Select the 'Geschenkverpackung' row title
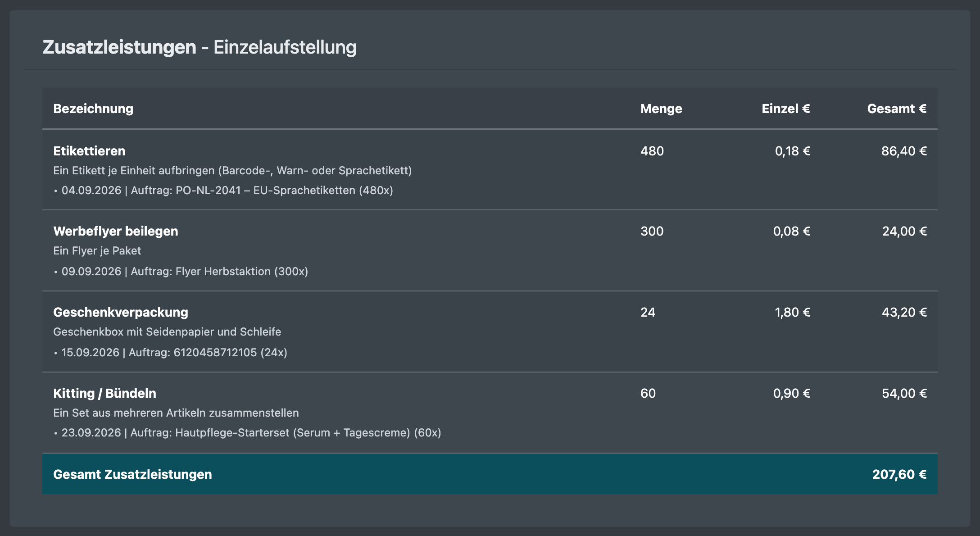Screen dimensions: 980x536 click(121, 312)
